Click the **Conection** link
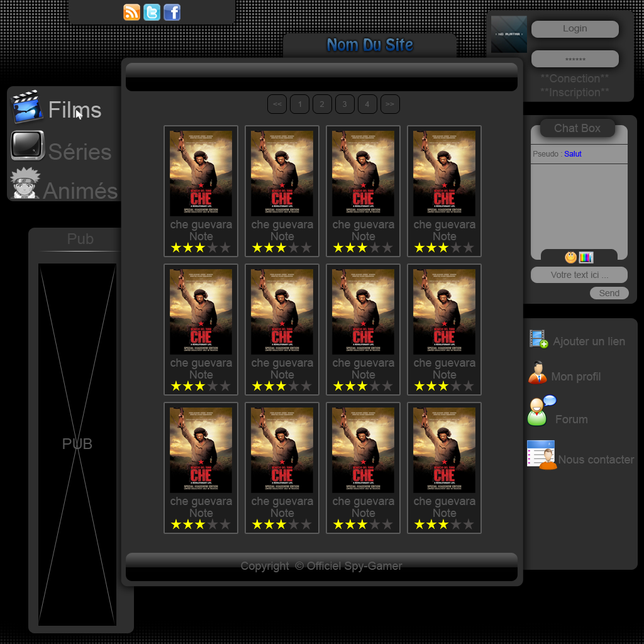The image size is (644, 644). (x=575, y=79)
